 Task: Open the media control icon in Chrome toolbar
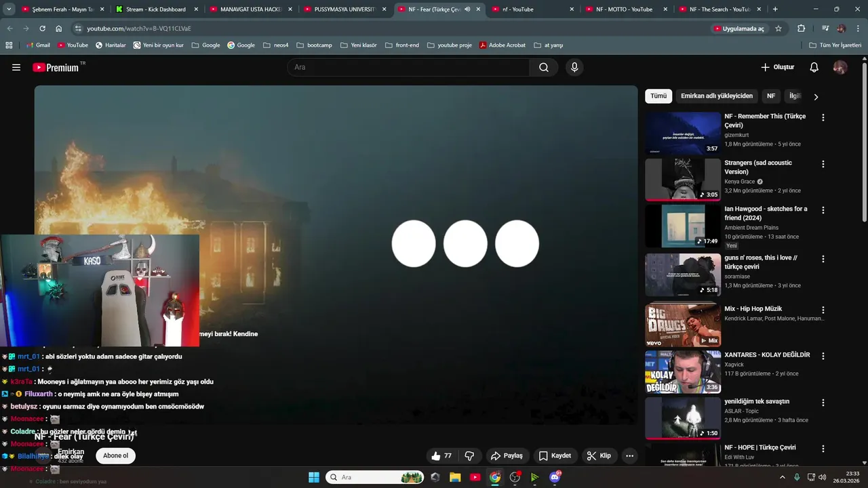click(x=825, y=28)
